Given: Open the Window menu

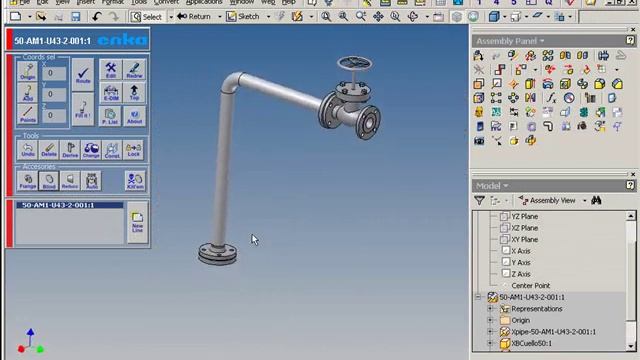Looking at the screenshot, I should tap(242, 2).
